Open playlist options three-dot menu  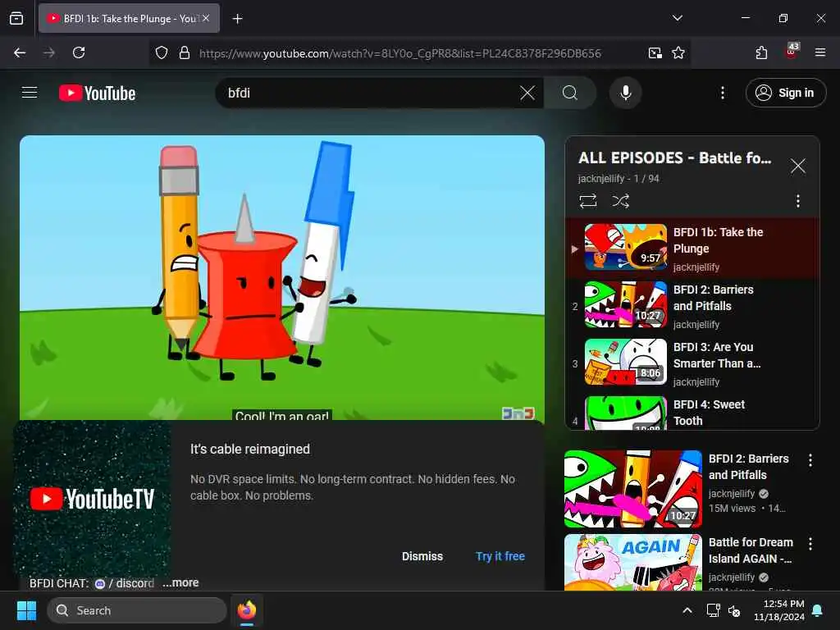tap(798, 201)
